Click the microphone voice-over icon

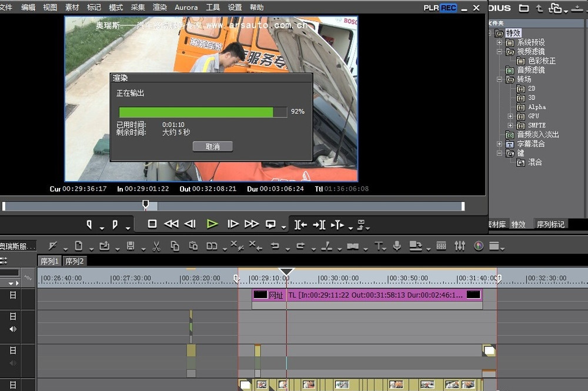[x=397, y=246]
